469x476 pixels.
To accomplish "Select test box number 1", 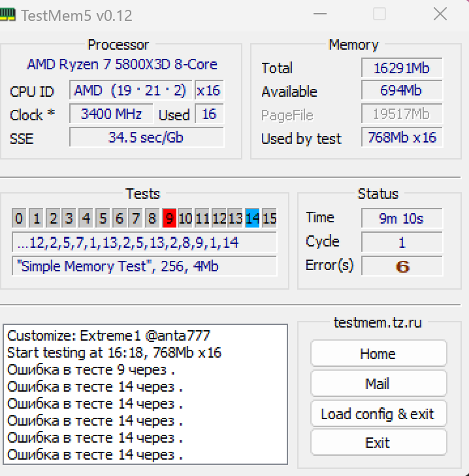I will tap(36, 218).
